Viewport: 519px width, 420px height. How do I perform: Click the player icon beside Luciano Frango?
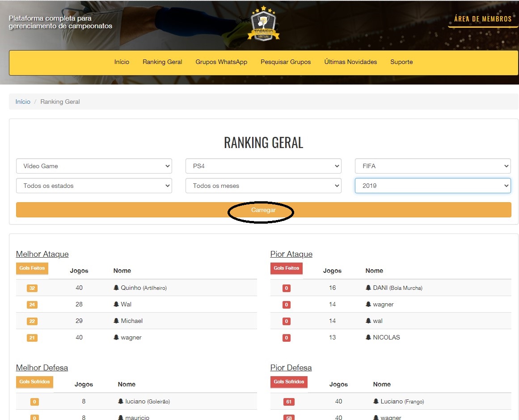(376, 402)
